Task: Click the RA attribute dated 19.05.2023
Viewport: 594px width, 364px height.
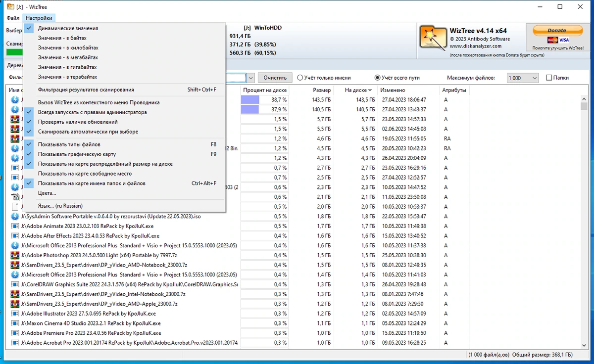Action: [x=447, y=139]
